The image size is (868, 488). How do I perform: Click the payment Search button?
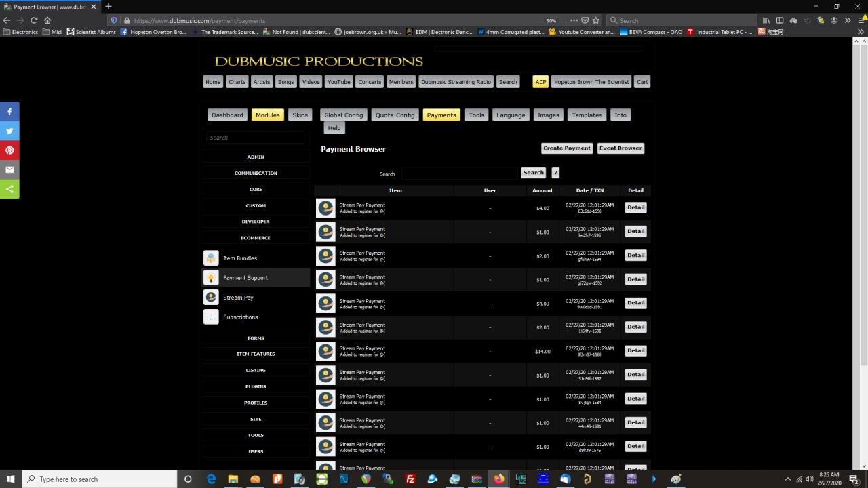pos(533,173)
